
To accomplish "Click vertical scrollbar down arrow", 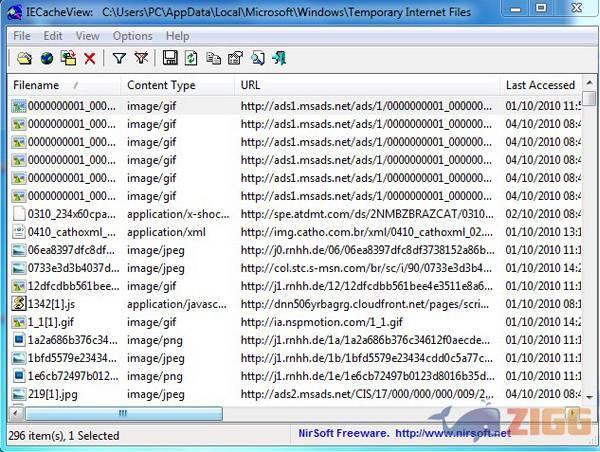I will point(589,397).
